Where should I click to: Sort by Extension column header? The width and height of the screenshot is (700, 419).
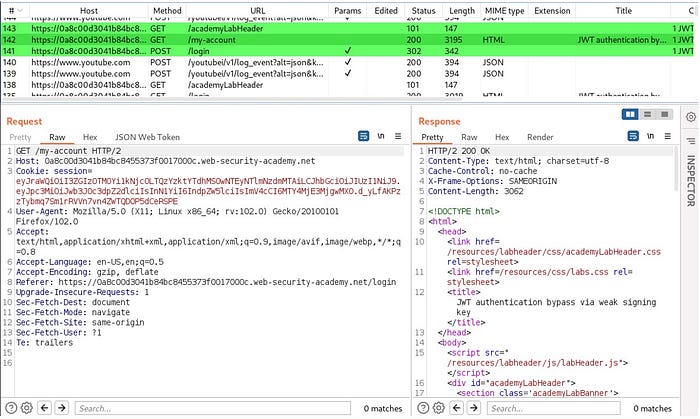tap(552, 11)
